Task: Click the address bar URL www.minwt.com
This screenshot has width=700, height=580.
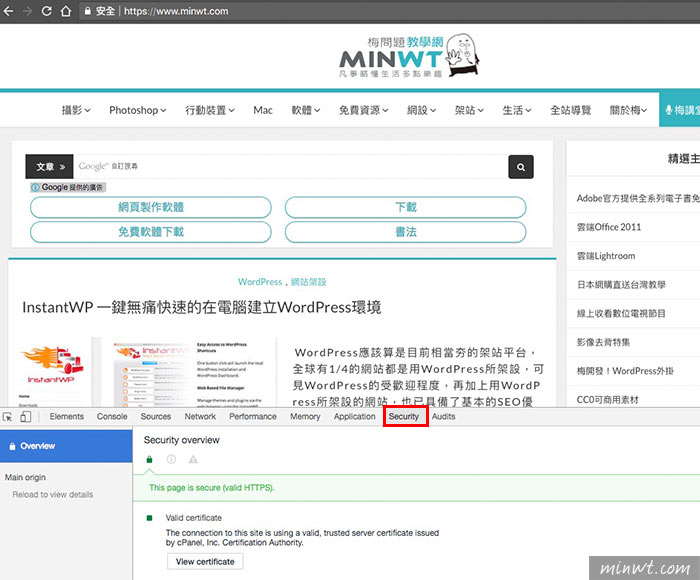Action: tap(176, 11)
